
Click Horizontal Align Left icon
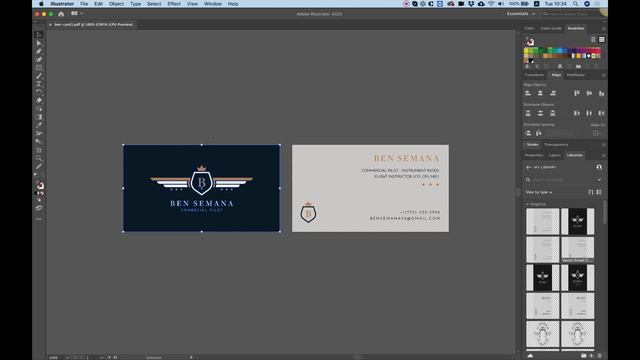click(x=528, y=93)
